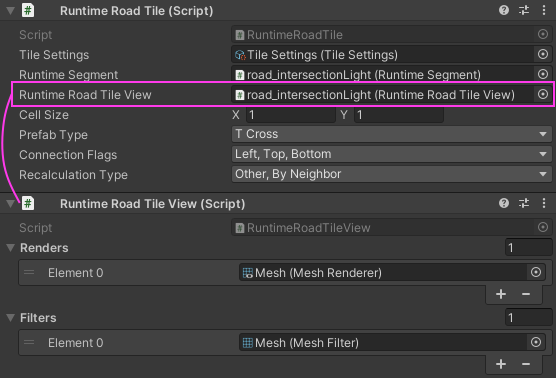556x378 pixels.
Task: Select the Mesh (Mesh Filter) field
Action: click(x=392, y=343)
